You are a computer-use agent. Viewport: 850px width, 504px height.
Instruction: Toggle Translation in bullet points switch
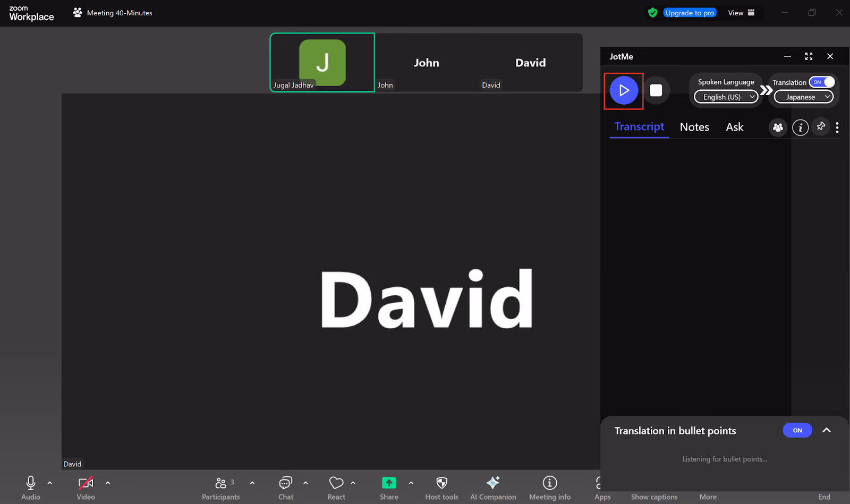797,430
